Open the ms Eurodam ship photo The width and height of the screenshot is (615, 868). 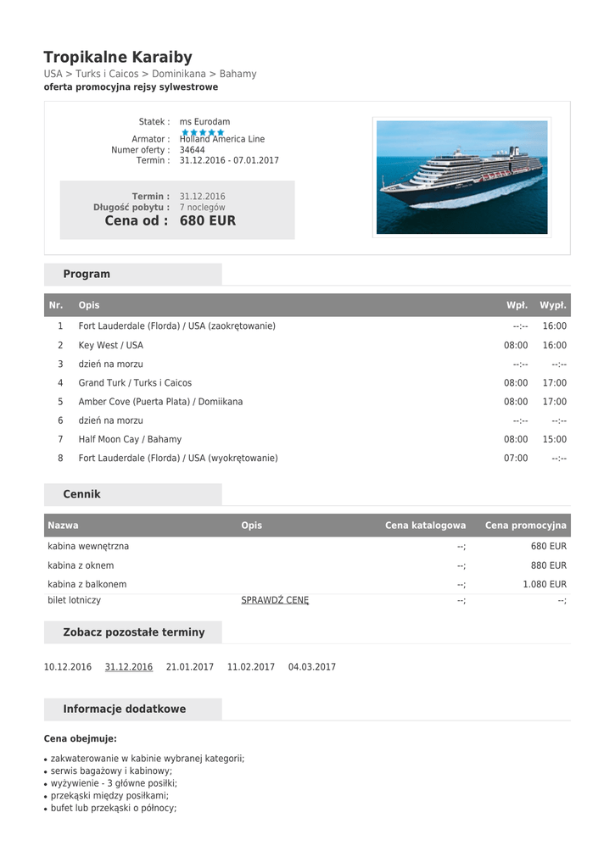tap(461, 177)
